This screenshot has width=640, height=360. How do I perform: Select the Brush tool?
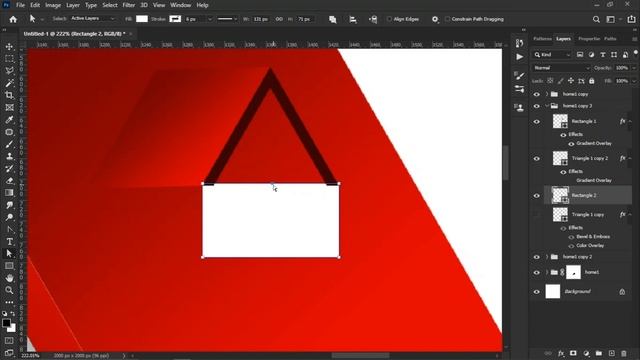coord(9,144)
